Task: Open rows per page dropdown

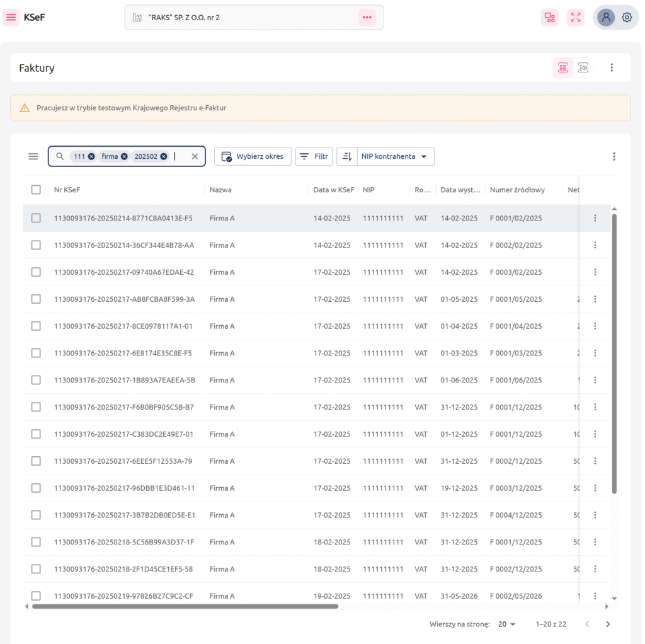Action: pos(507,624)
